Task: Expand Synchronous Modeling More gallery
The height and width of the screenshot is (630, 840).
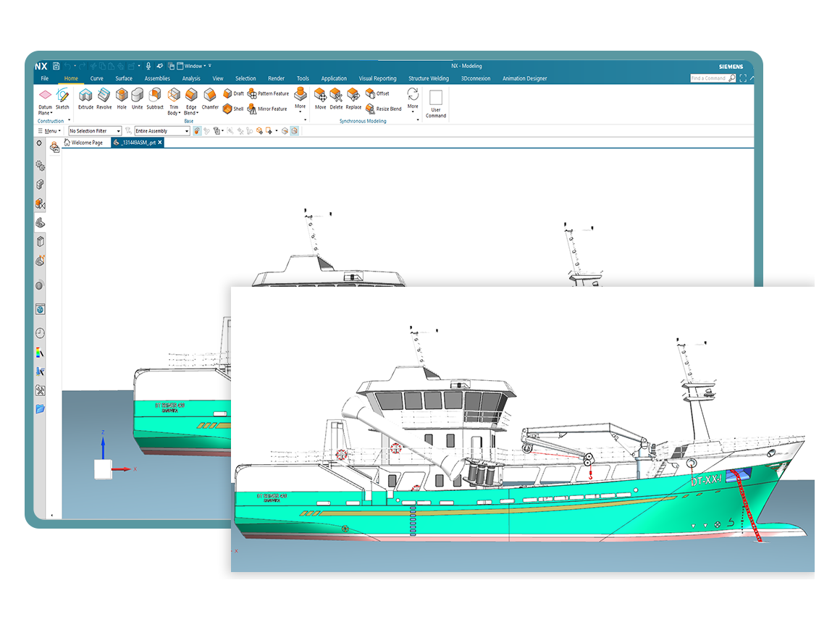Action: 413,101
